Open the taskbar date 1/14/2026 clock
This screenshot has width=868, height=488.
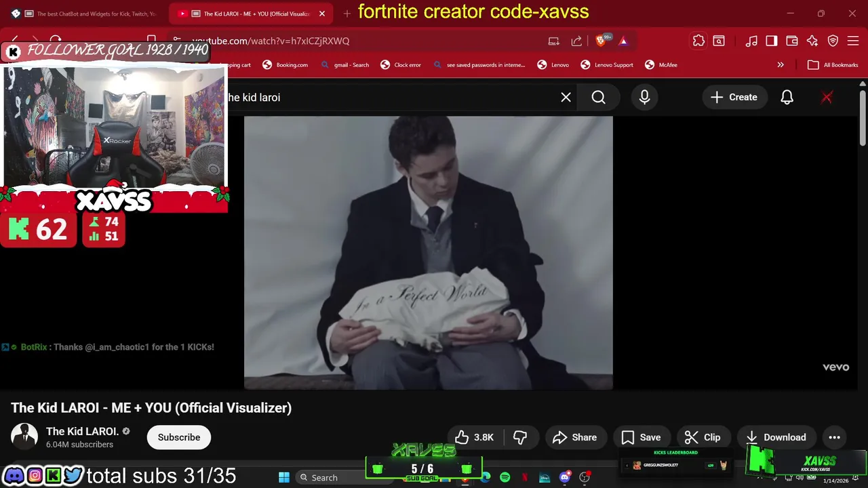tap(835, 481)
